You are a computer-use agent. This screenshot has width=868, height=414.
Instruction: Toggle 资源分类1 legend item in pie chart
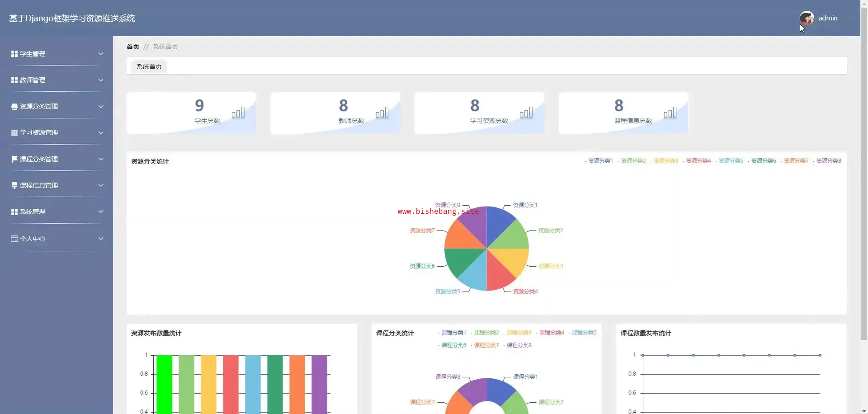tap(599, 161)
